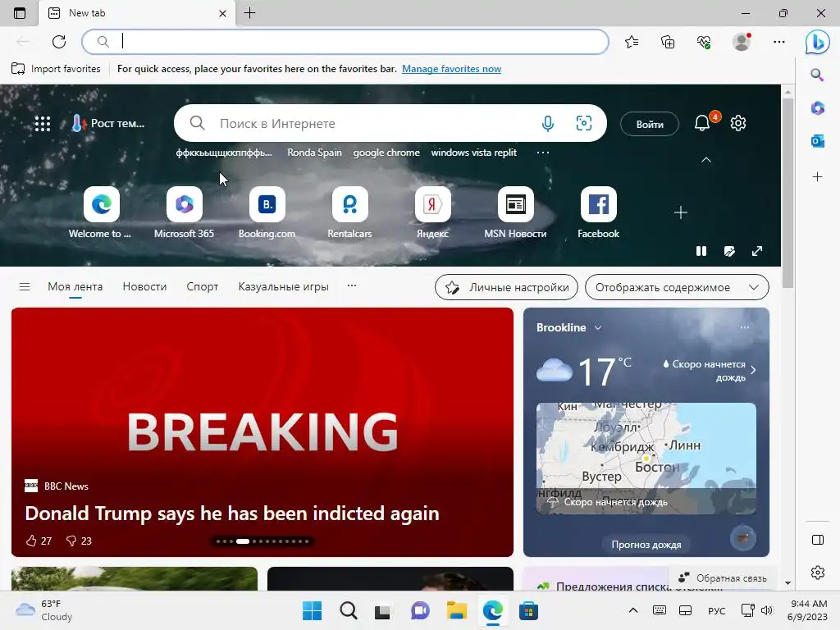Open the apps grid launcher
This screenshot has width=840, height=630.
(x=43, y=124)
